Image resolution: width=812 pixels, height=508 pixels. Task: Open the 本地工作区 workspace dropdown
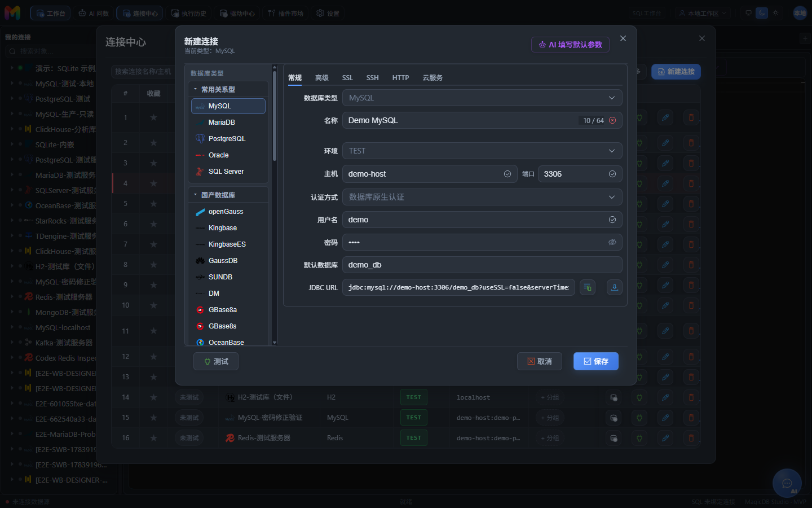703,13
